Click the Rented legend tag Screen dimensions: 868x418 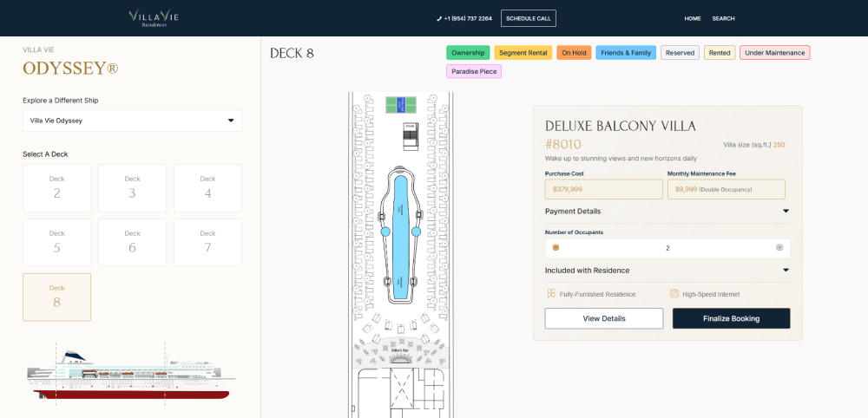[x=720, y=53]
